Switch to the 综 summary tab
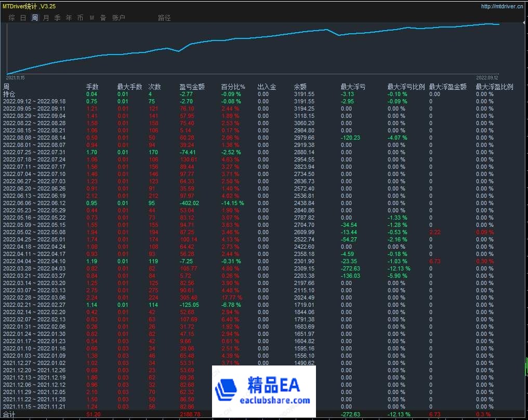Screen dimensions: 528x420 pyautogui.click(x=11, y=18)
